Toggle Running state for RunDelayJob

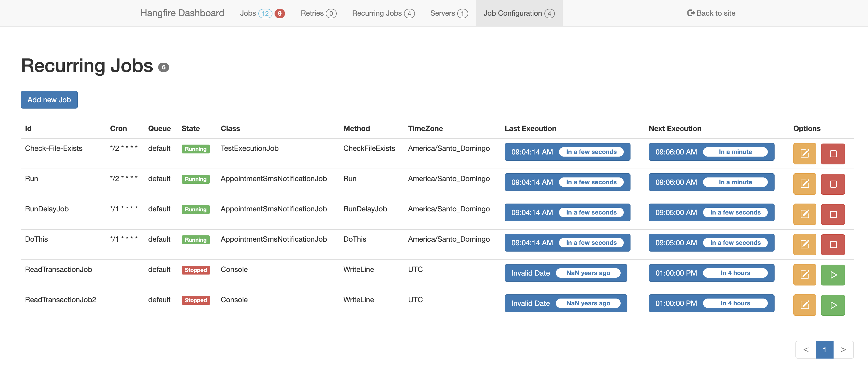point(833,213)
